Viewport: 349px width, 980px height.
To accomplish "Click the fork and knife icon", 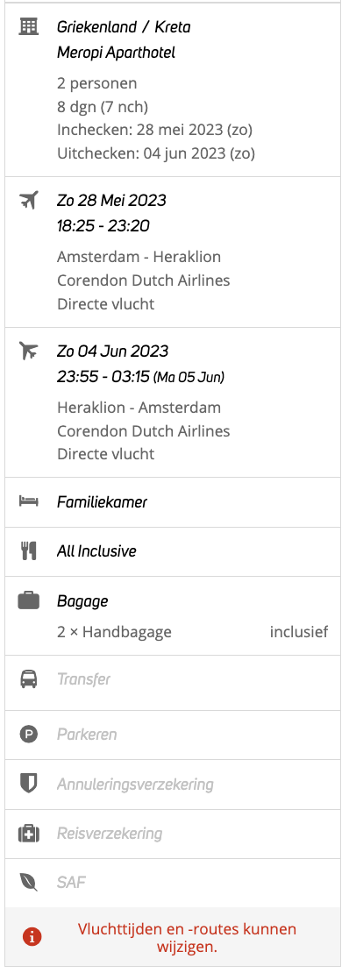I will click(x=29, y=551).
